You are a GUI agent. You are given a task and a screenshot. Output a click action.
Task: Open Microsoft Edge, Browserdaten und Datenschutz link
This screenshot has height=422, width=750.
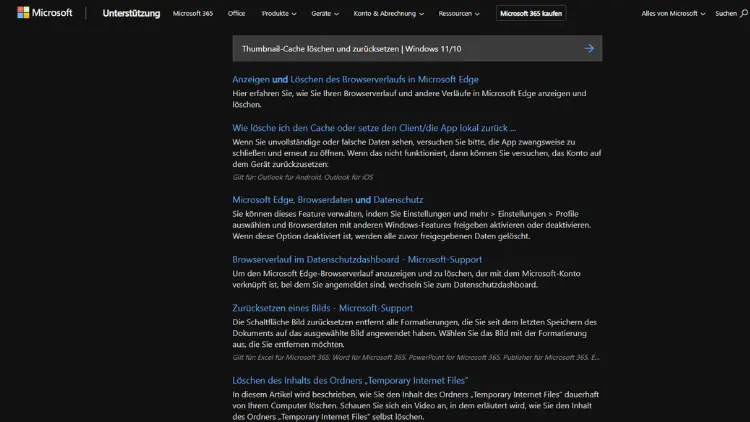(x=328, y=200)
